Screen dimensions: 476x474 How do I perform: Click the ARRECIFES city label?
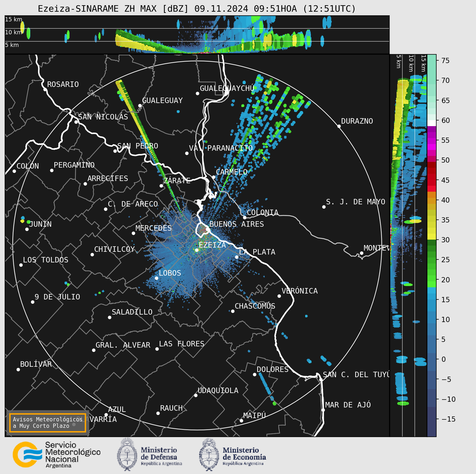pyautogui.click(x=108, y=179)
